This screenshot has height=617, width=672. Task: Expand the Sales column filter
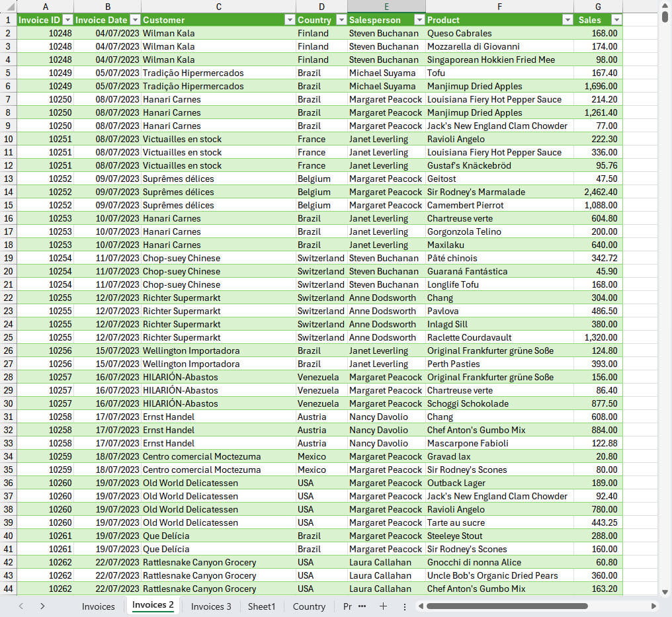pos(616,20)
